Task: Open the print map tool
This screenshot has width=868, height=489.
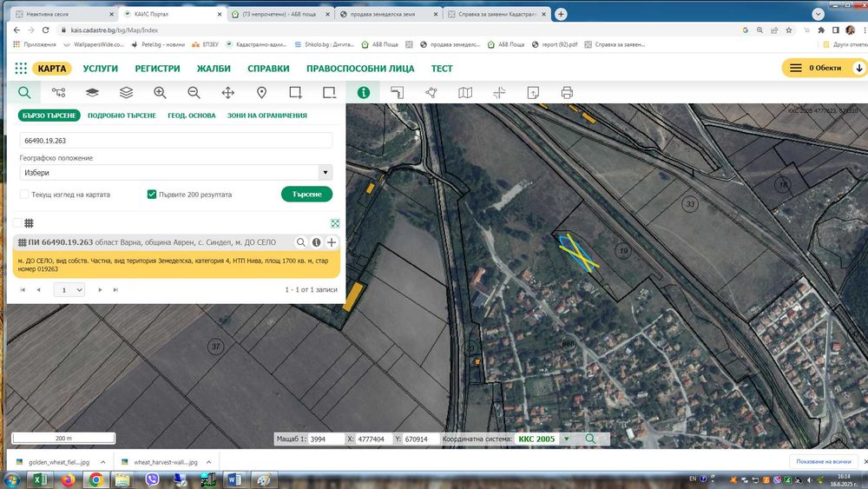Action: point(567,92)
